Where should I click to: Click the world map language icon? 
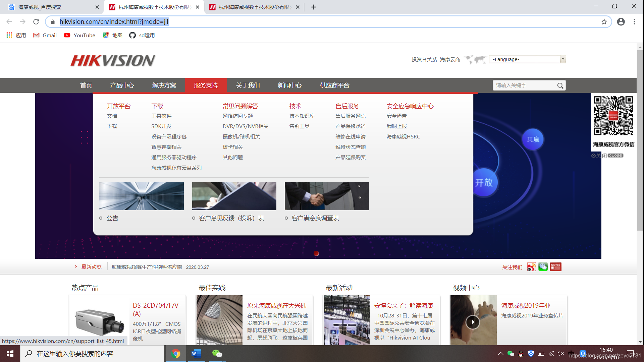pyautogui.click(x=475, y=59)
